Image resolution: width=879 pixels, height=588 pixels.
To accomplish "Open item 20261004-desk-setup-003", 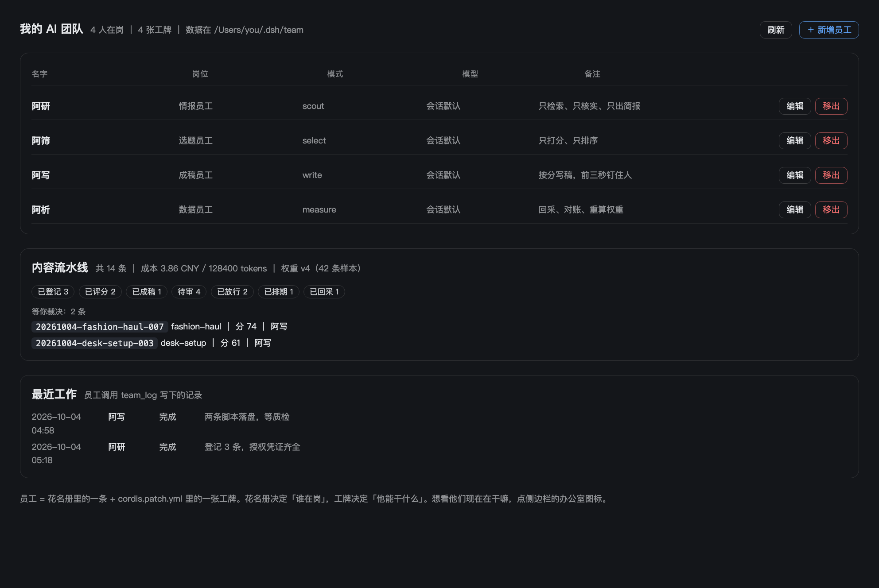I will (x=94, y=343).
